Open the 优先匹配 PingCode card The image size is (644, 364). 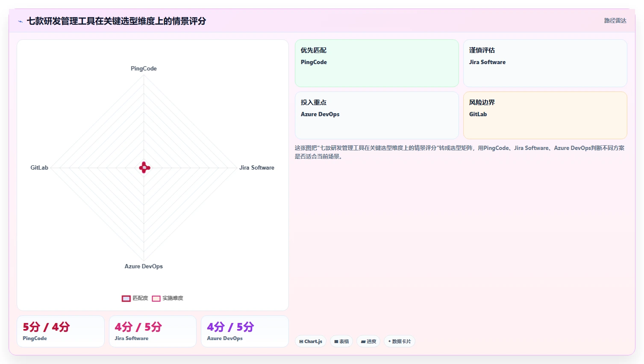coord(377,63)
